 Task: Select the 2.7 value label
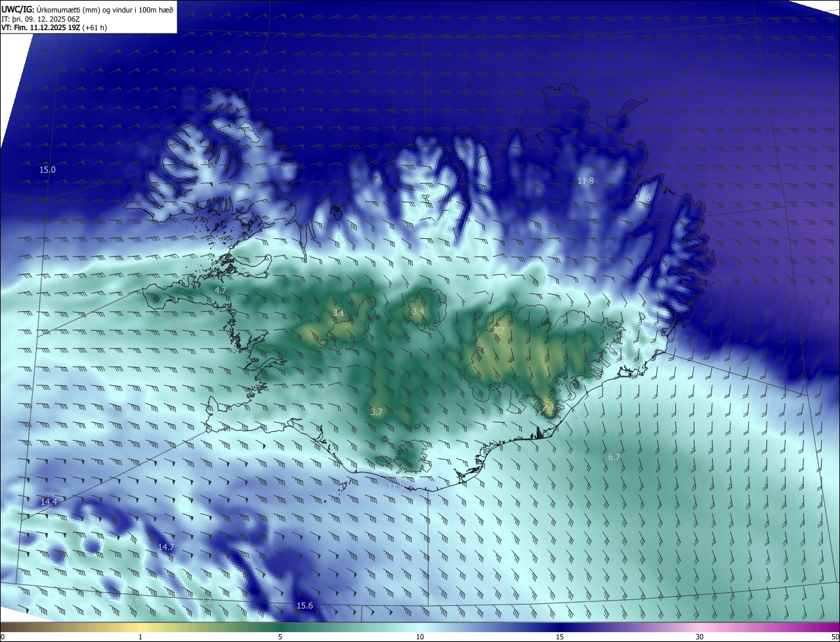499,331
